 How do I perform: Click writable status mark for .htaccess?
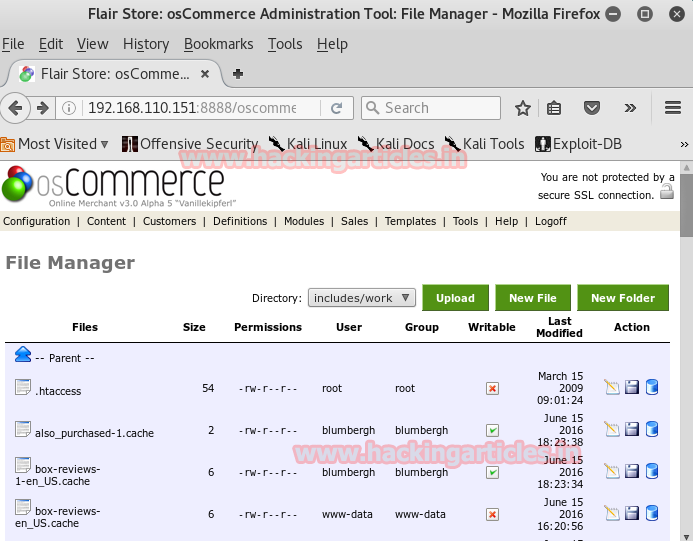(x=492, y=389)
